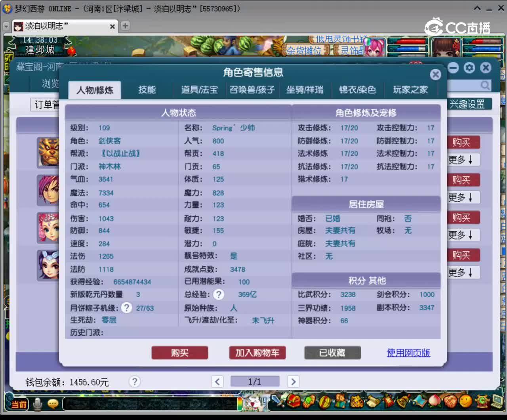Click the 购买 button in the dialog

click(180, 353)
